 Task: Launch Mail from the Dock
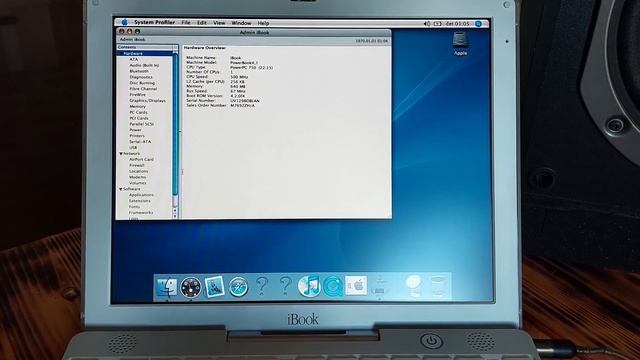click(214, 287)
